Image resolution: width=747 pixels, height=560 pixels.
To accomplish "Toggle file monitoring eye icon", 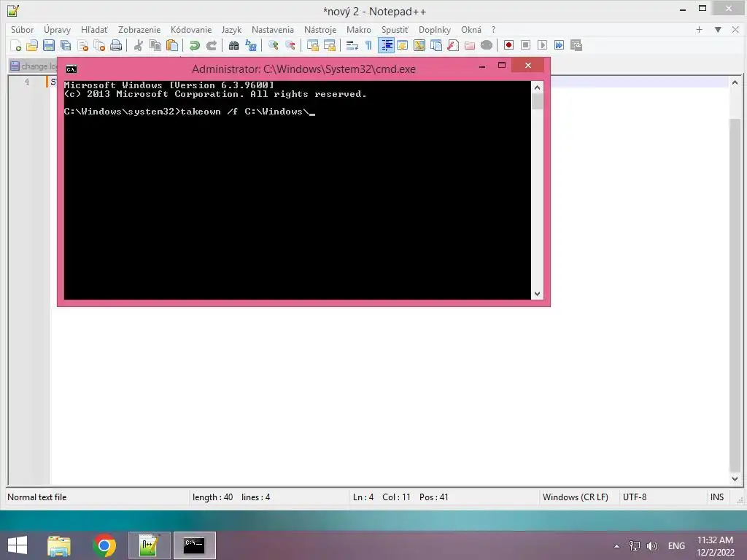I will click(x=487, y=45).
